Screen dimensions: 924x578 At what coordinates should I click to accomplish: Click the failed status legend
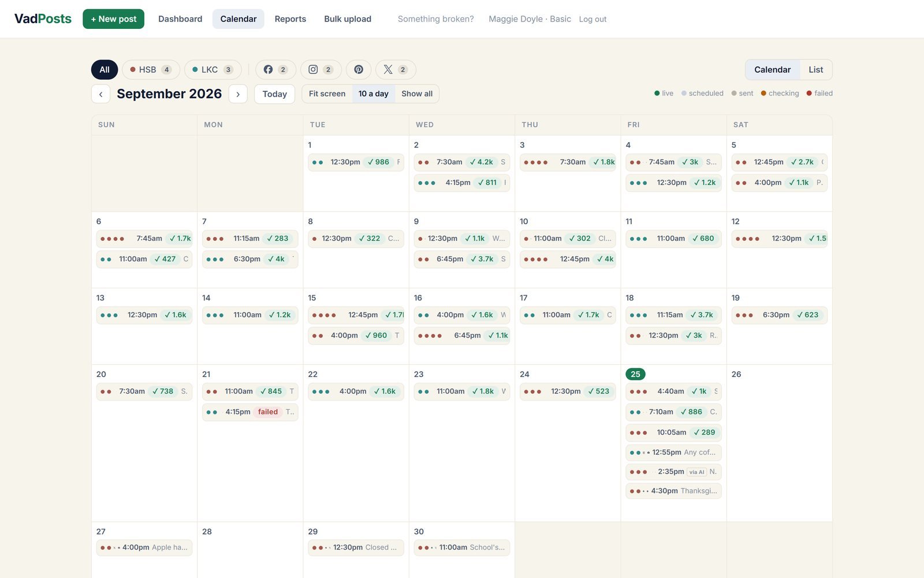pyautogui.click(x=819, y=93)
